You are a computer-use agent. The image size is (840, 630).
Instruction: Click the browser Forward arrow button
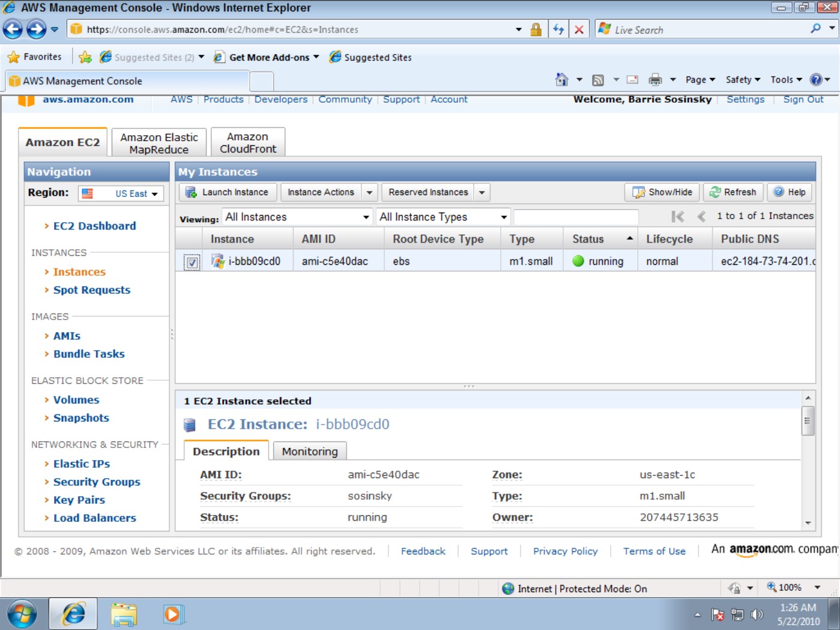(37, 29)
